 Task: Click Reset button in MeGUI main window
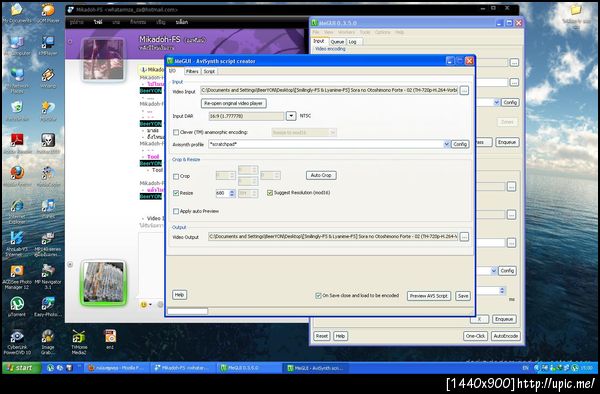pos(321,336)
